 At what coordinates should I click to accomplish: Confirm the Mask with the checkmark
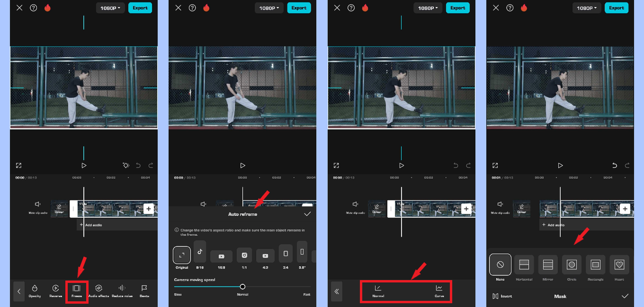(625, 296)
